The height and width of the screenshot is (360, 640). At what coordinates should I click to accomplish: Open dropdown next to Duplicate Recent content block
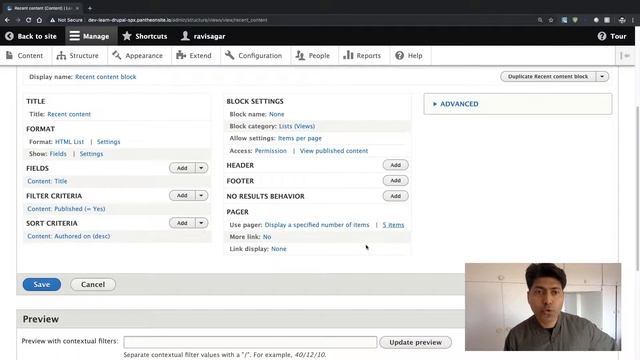tap(602, 76)
